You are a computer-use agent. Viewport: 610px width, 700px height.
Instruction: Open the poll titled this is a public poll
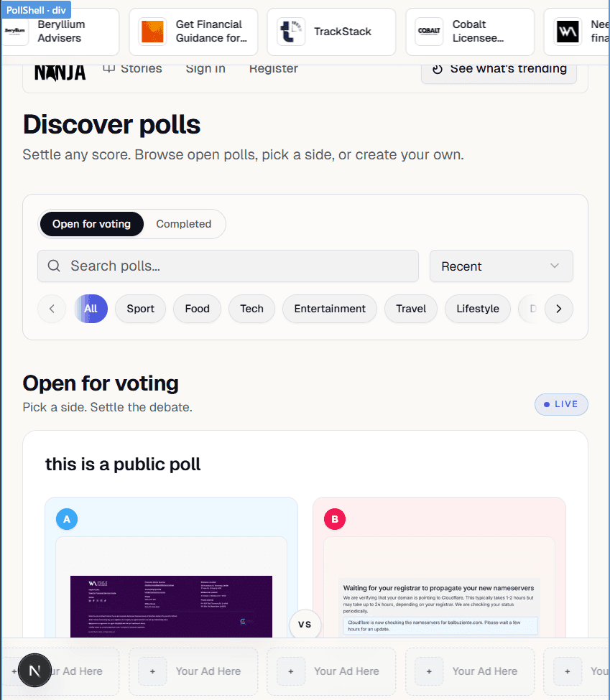coord(123,464)
